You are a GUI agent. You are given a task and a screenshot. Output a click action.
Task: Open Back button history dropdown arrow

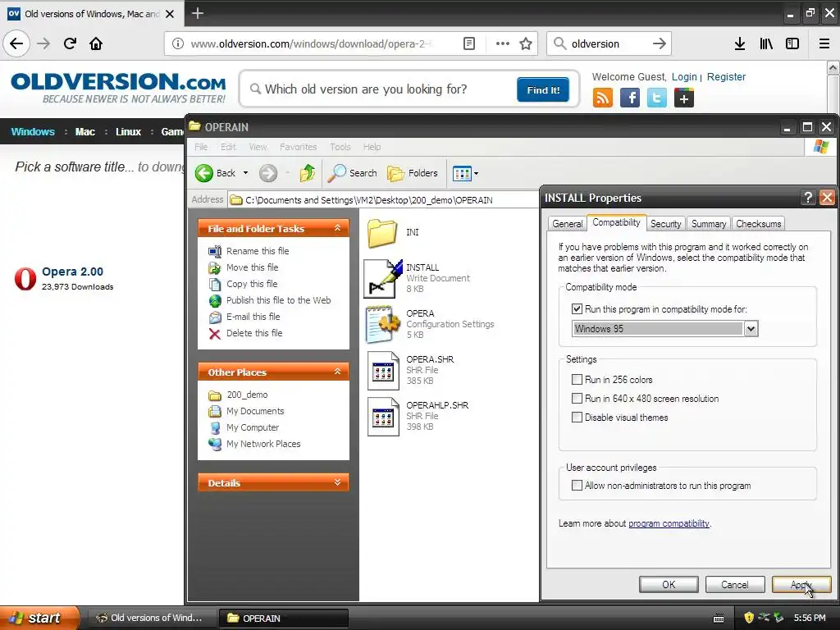point(245,173)
